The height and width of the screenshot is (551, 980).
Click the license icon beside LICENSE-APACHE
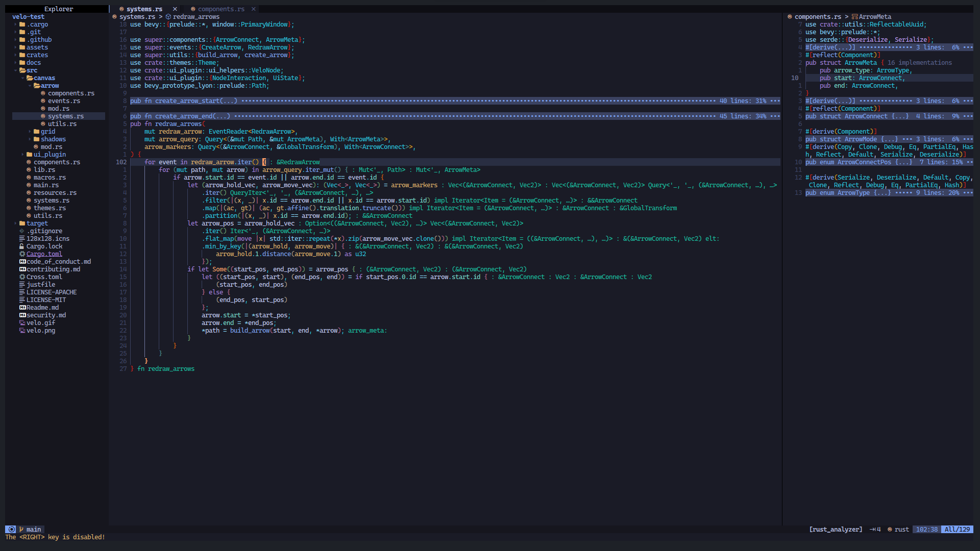21,292
